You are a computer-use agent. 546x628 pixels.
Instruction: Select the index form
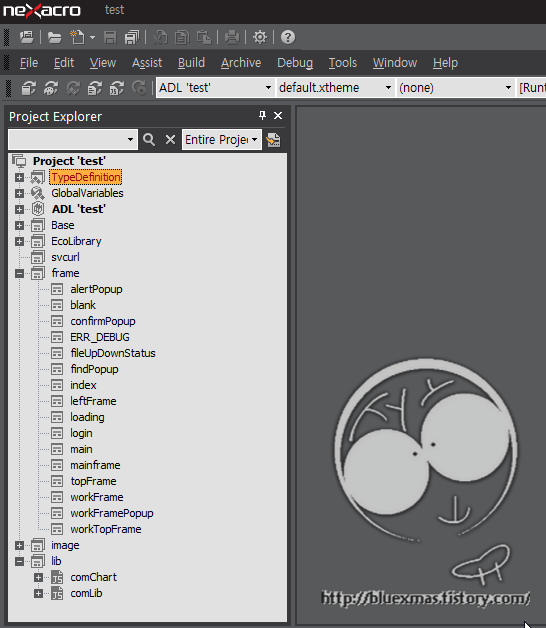click(x=83, y=385)
